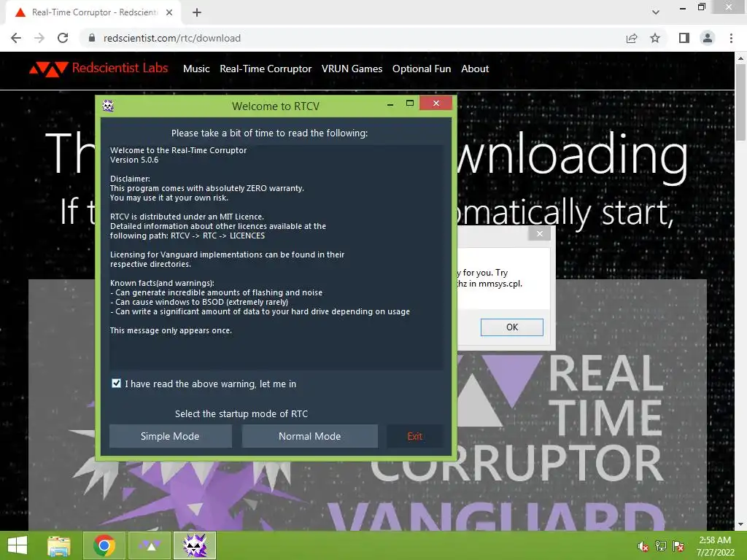Click the scrollbar down arrow
Viewport: 747px width, 560px height.
pyautogui.click(x=740, y=524)
